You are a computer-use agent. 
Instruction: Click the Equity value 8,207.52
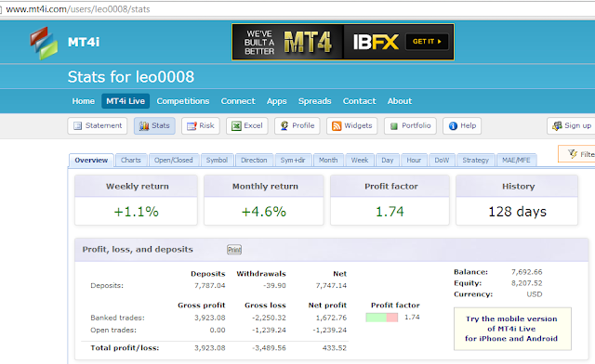point(527,283)
